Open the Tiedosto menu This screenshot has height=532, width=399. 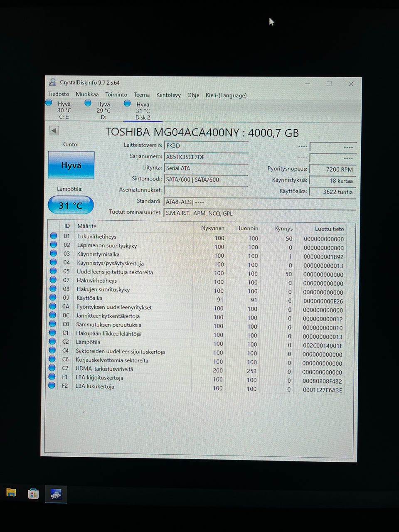[x=59, y=94]
